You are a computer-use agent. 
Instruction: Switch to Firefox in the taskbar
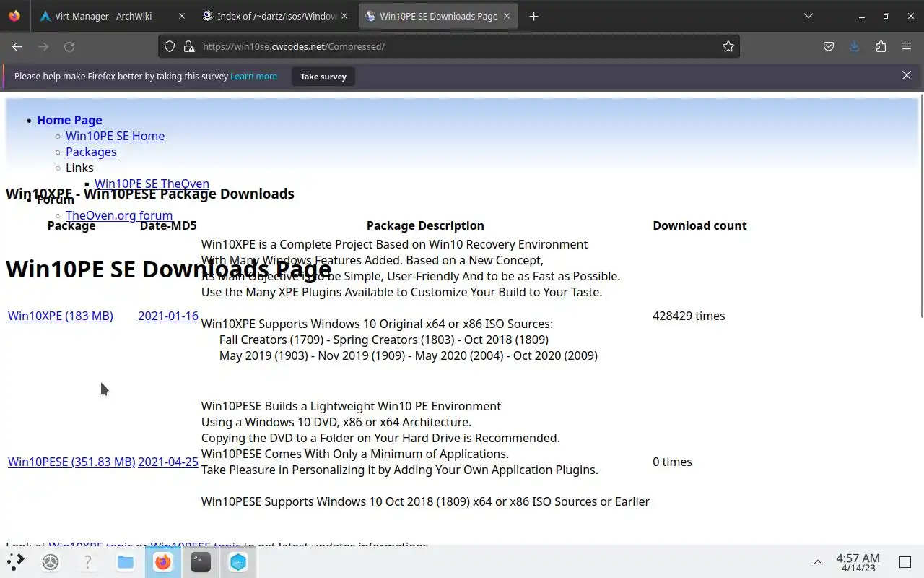163,561
